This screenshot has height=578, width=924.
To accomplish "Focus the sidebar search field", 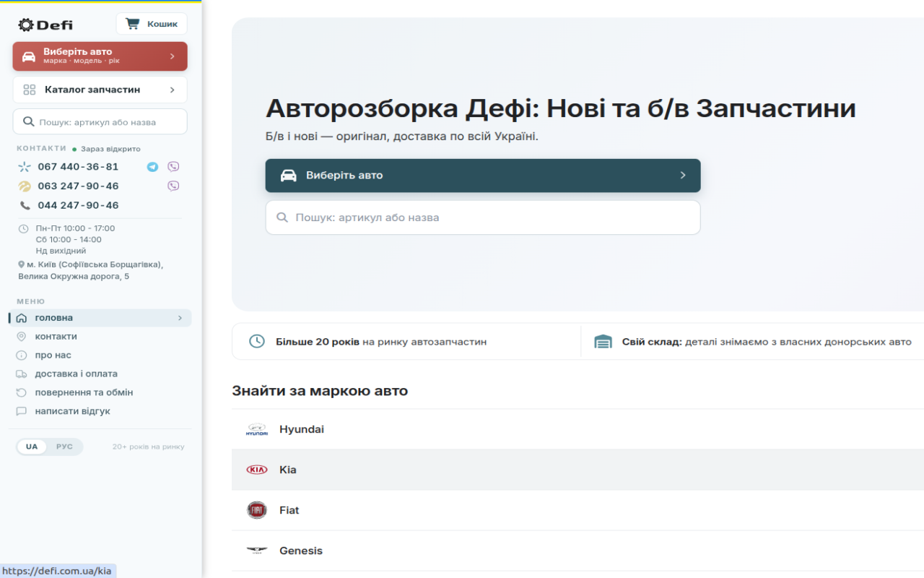I will coord(100,122).
